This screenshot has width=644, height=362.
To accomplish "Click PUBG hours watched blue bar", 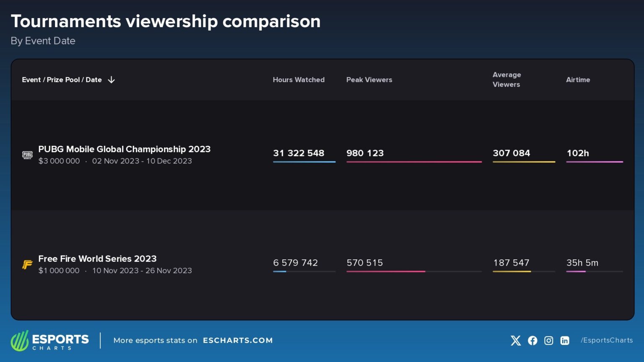I will point(304,162).
